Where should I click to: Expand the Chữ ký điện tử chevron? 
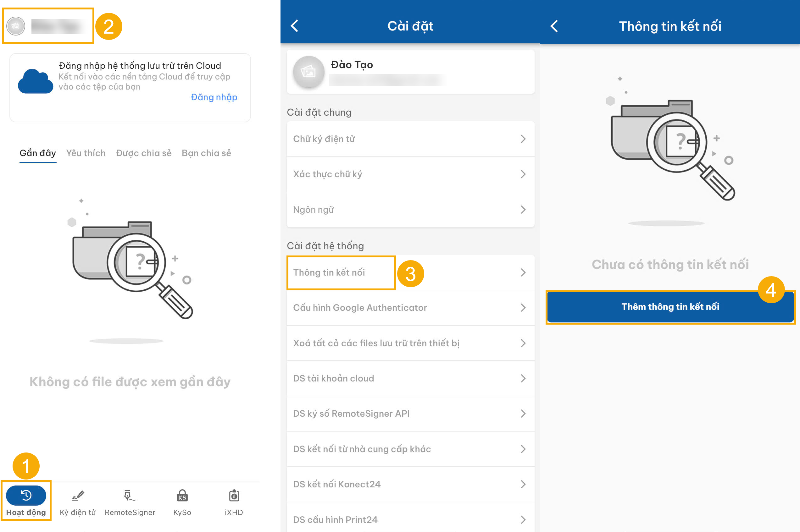coord(523,139)
